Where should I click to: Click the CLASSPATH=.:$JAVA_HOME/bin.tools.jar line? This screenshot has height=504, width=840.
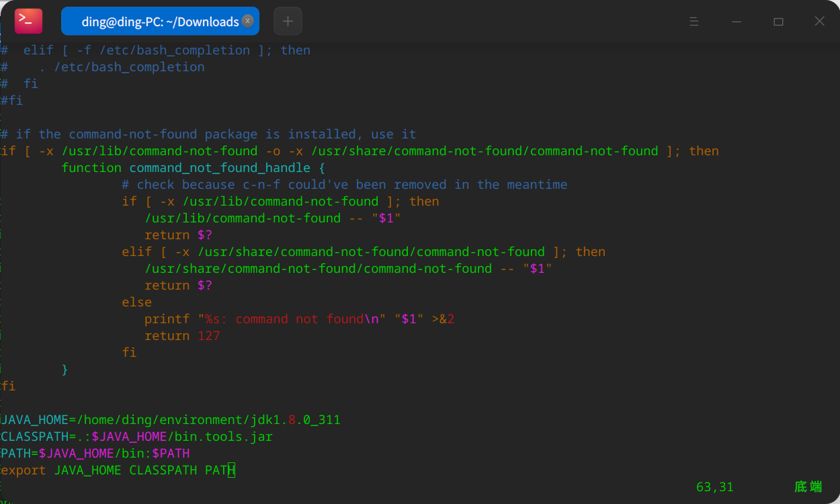(137, 437)
